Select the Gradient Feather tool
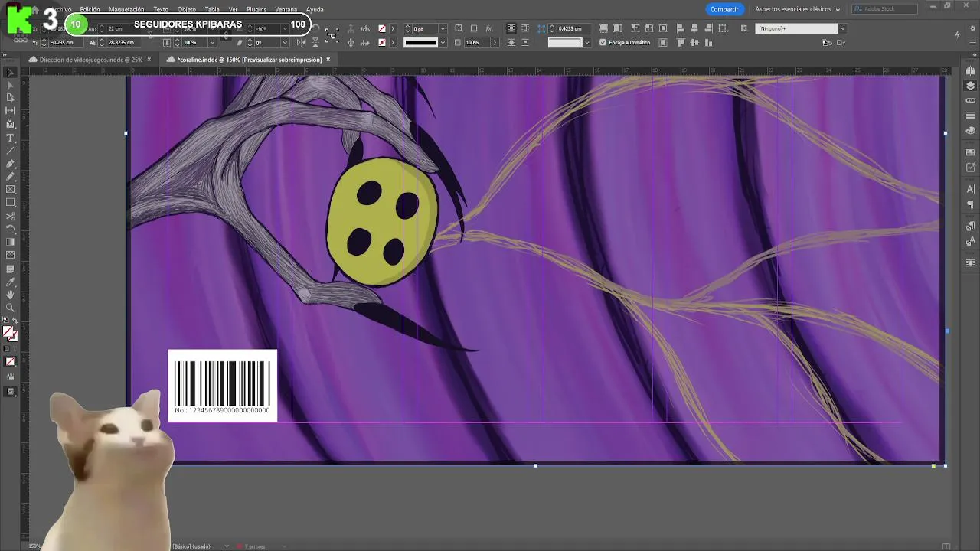 point(10,255)
